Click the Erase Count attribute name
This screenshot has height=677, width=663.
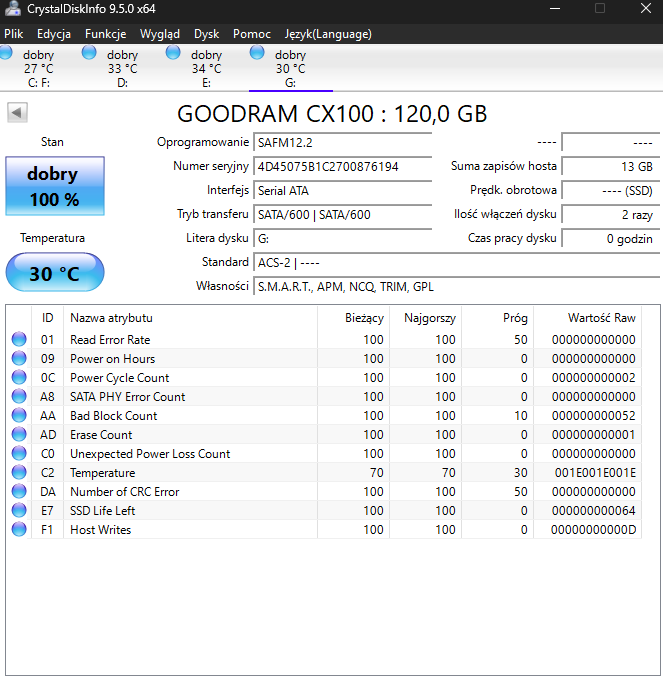[x=101, y=435]
